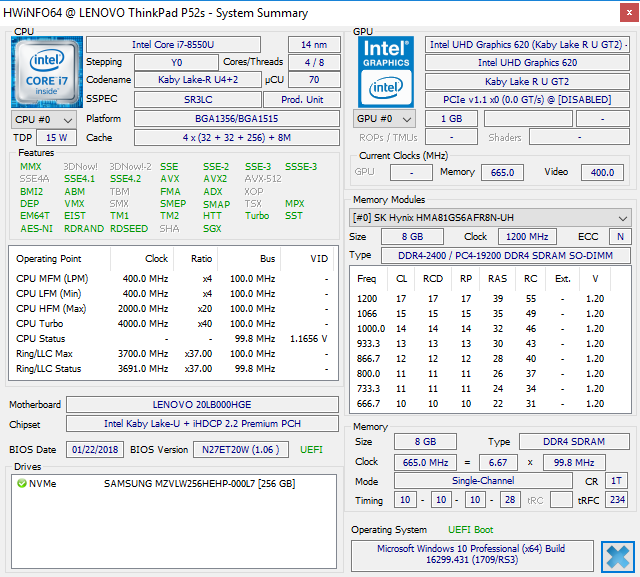Open the GPU #0 selector dropdown
Image resolution: width=640 pixels, height=577 pixels.
(384, 119)
